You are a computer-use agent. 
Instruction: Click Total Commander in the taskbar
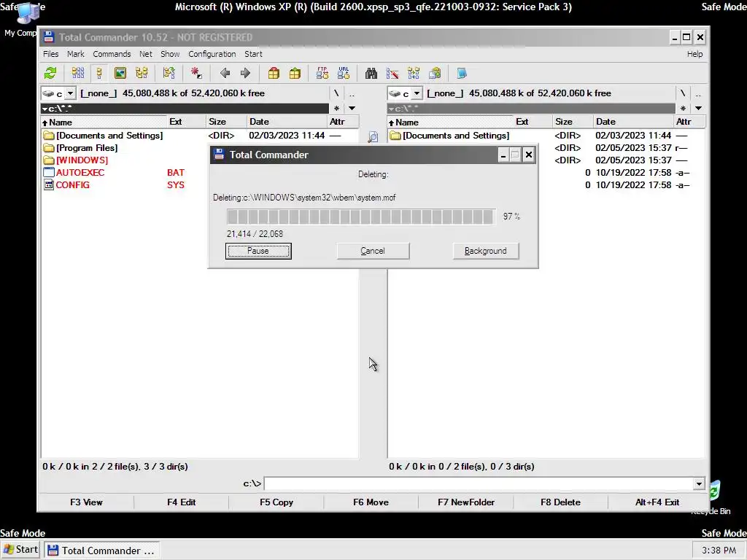pos(102,551)
